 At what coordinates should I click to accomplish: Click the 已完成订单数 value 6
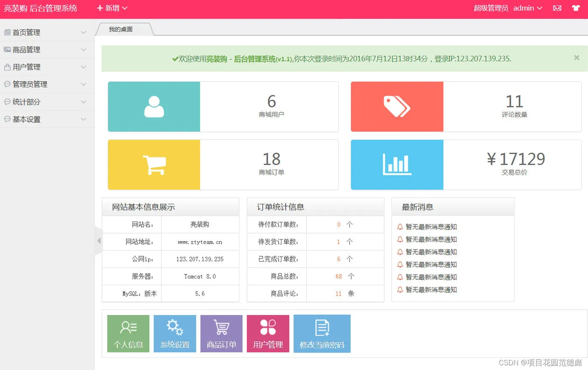click(x=339, y=259)
